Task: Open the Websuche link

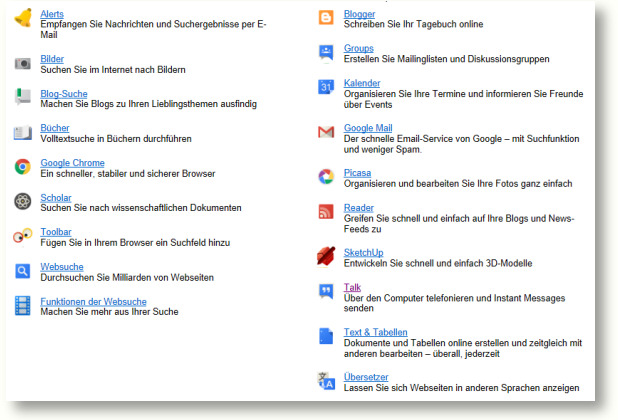Action: click(62, 267)
